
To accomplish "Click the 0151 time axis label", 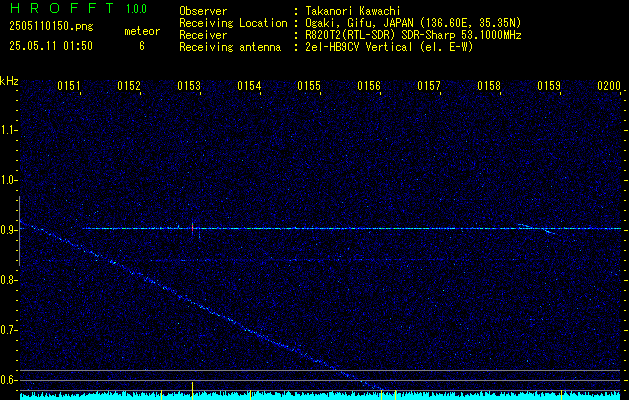I will pos(69,86).
